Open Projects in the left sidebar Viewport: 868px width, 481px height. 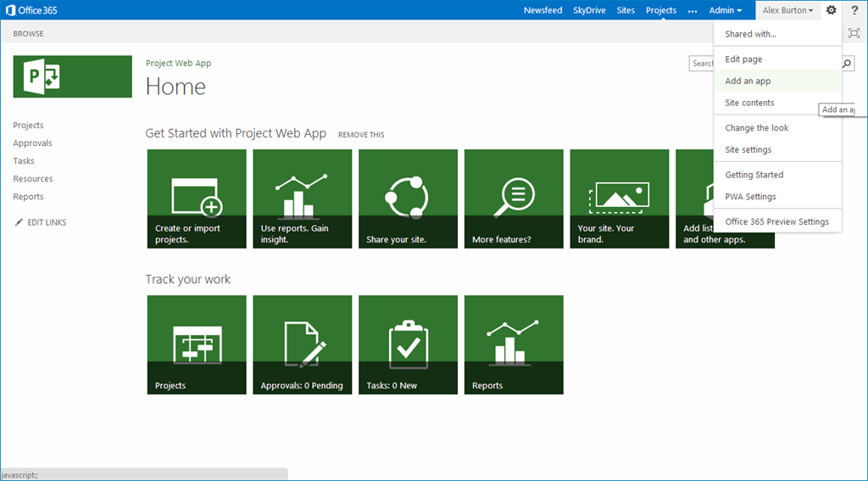pos(28,126)
